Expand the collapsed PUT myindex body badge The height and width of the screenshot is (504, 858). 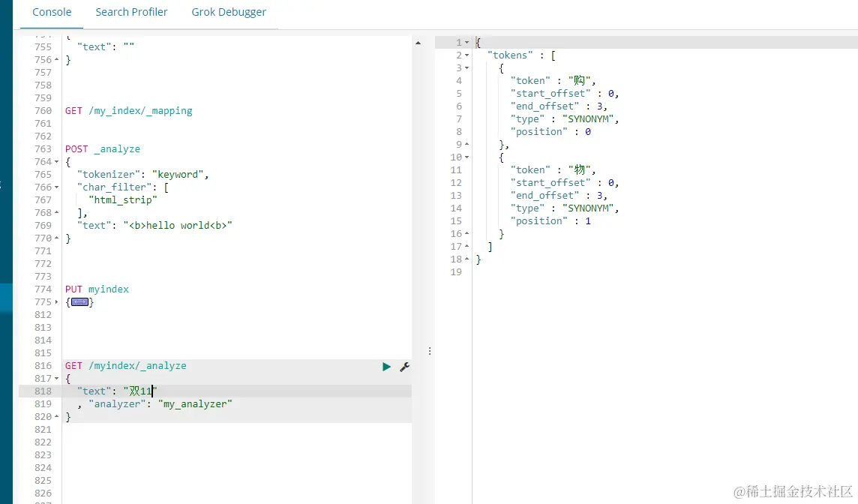(80, 302)
